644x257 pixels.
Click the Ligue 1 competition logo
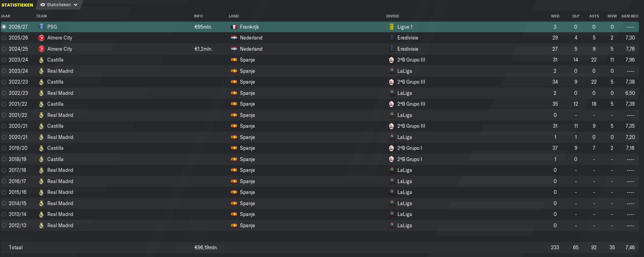392,27
